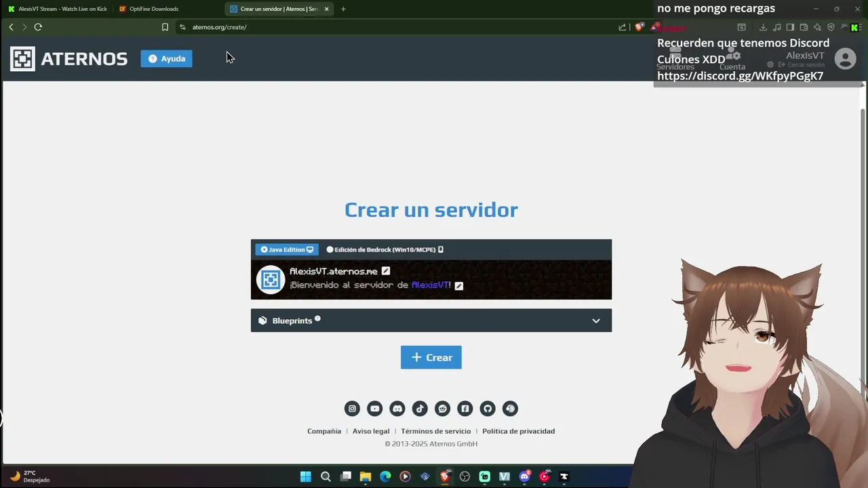Image resolution: width=868 pixels, height=488 pixels.
Task: Open Discord app on the taskbar
Action: point(524,476)
